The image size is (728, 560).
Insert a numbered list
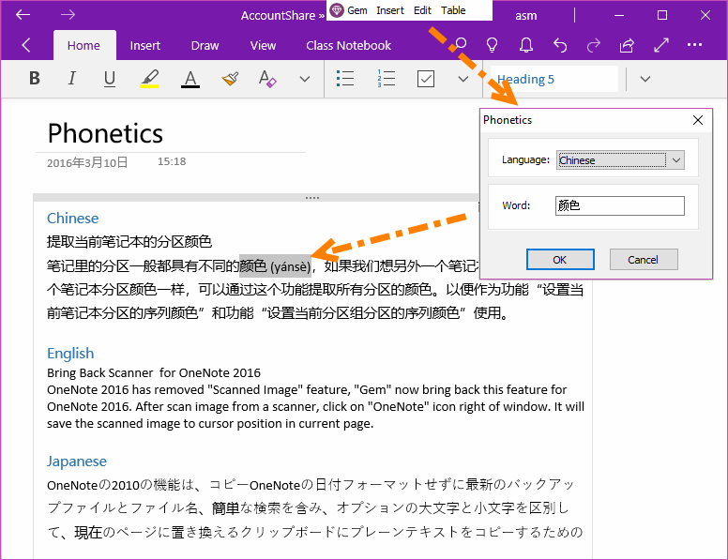point(386,79)
